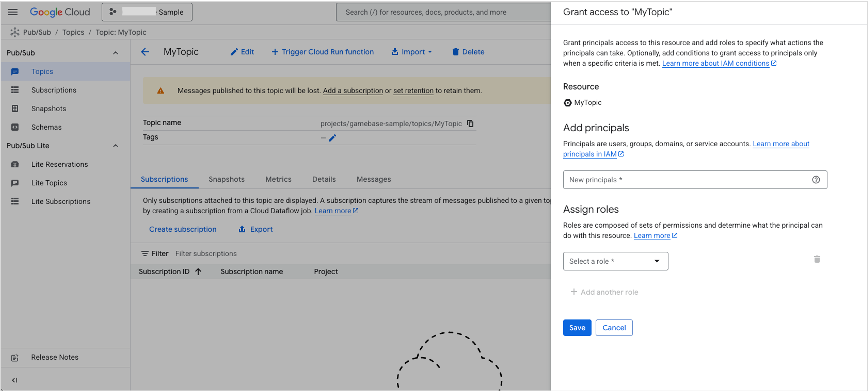Click the Google Cloud logo
Viewport: 868px width, 392px height.
(60, 12)
